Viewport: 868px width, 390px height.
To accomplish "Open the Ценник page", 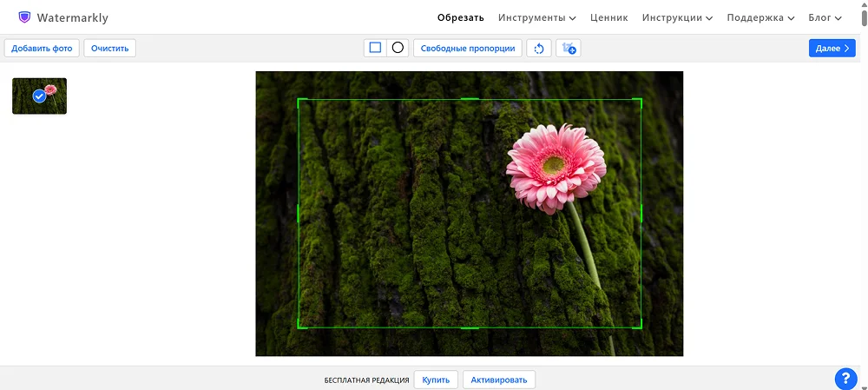I will (x=608, y=17).
